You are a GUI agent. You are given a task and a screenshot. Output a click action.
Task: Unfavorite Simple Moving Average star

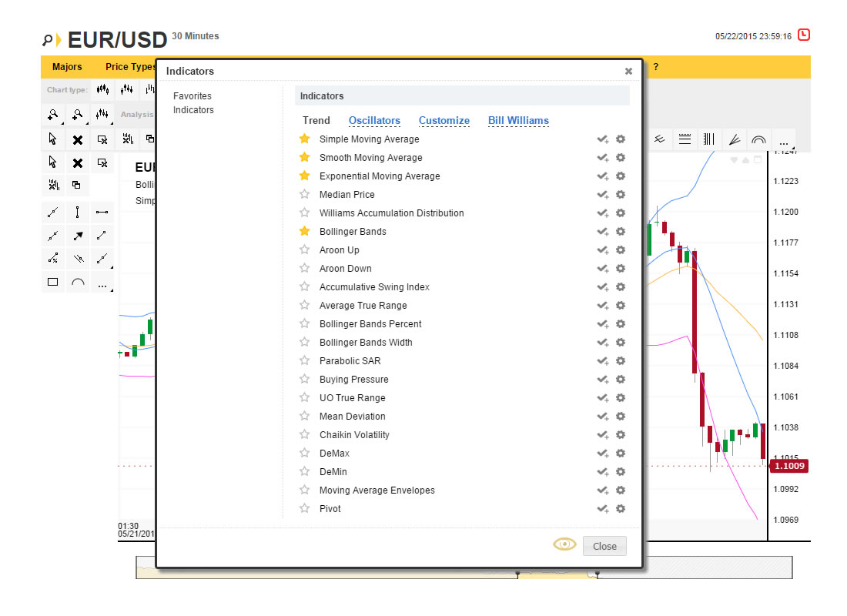[x=304, y=139]
